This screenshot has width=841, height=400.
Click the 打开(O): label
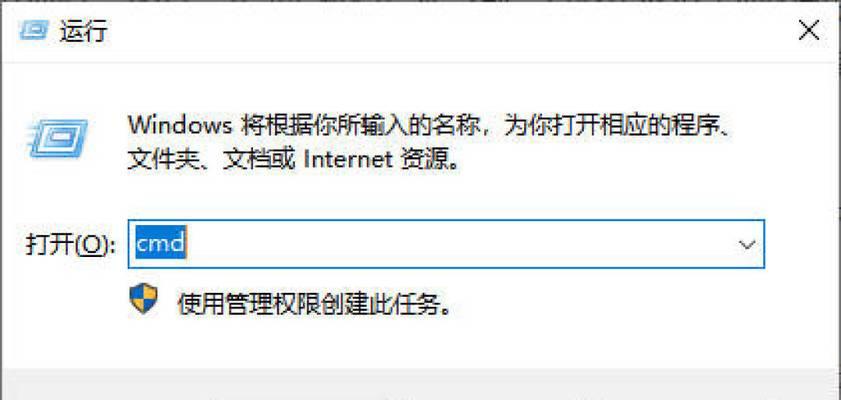point(70,245)
